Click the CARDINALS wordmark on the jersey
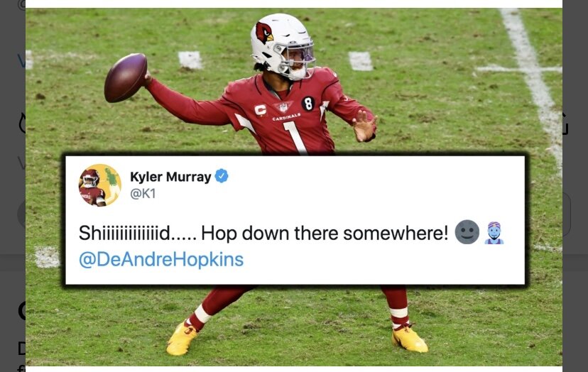588x372 pixels. pos(286,116)
